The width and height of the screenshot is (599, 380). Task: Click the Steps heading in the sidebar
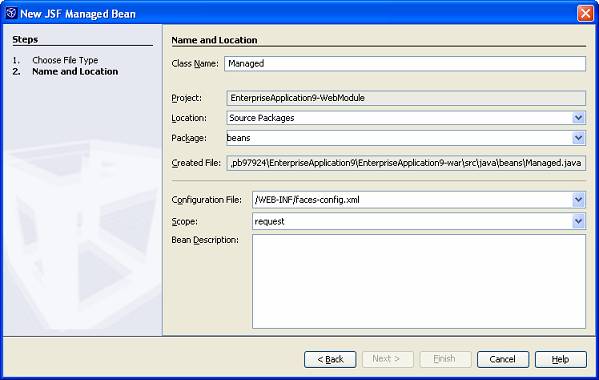coord(25,39)
